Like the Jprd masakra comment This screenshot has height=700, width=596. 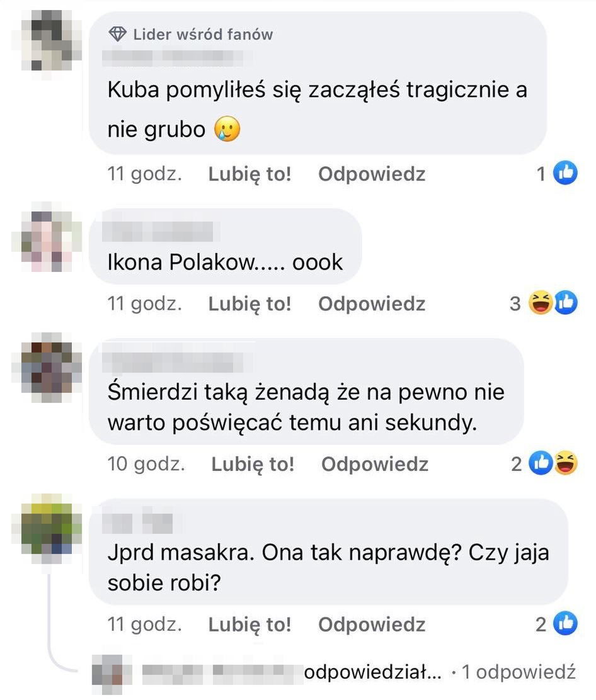coord(249,624)
